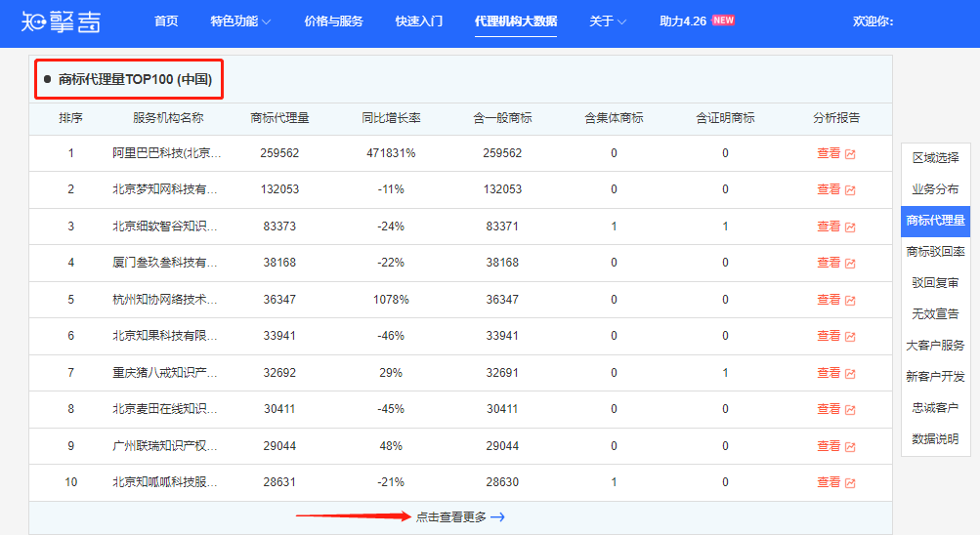Click 查看 link for rank 5 row

829,300
